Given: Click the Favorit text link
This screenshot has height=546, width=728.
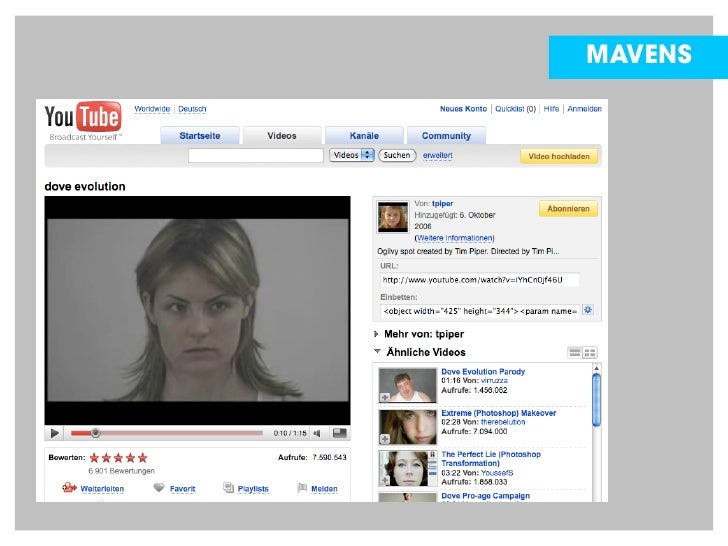Looking at the screenshot, I should click(182, 489).
